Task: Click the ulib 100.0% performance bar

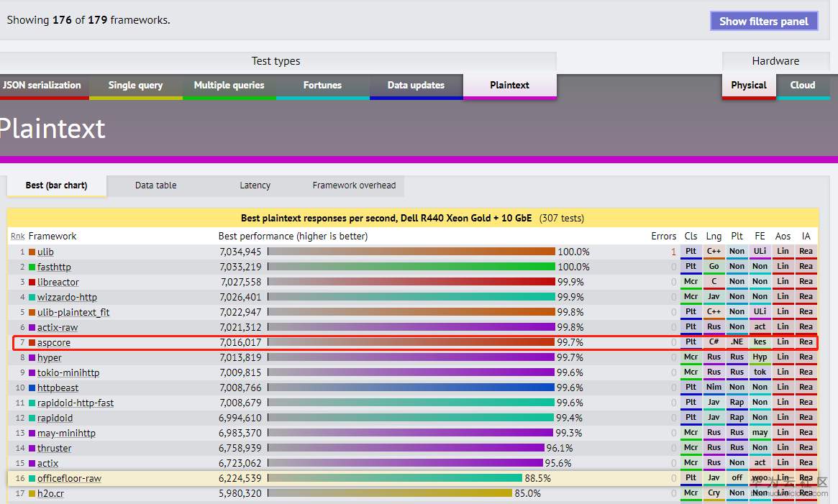Action: point(411,251)
